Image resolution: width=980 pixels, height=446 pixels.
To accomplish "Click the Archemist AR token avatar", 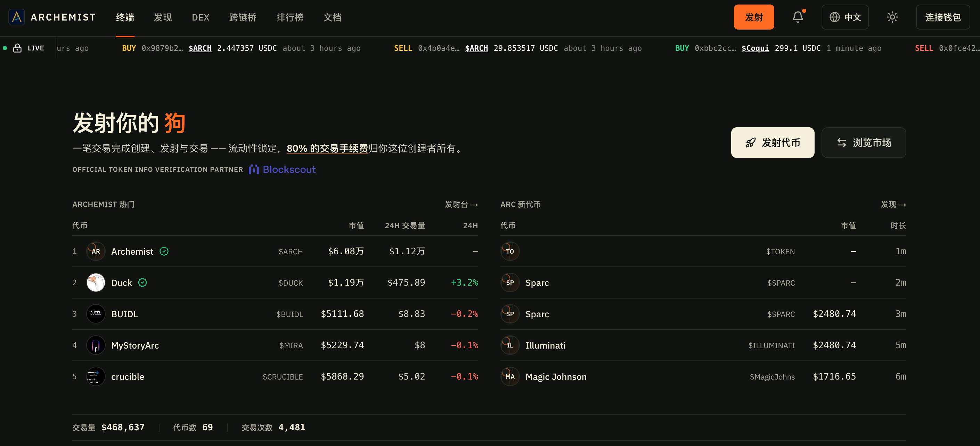I will pyautogui.click(x=96, y=251).
